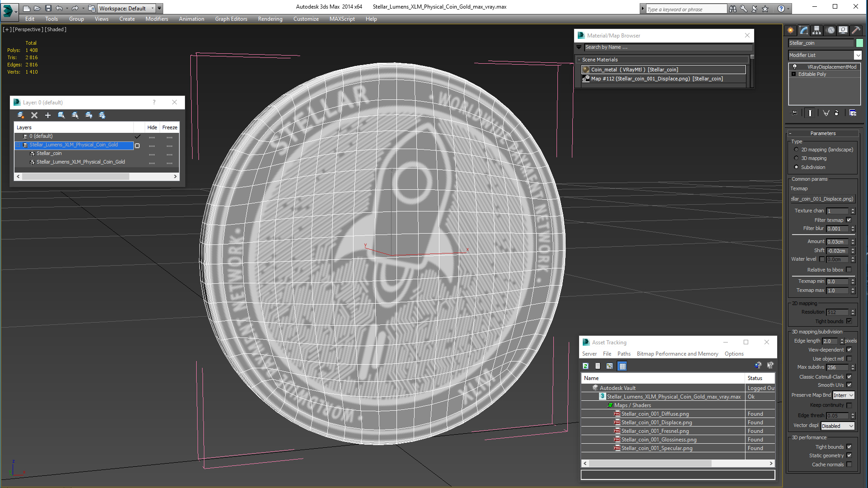Click Hide/Unhide All Layers icon
The image size is (868, 488).
coord(89,115)
